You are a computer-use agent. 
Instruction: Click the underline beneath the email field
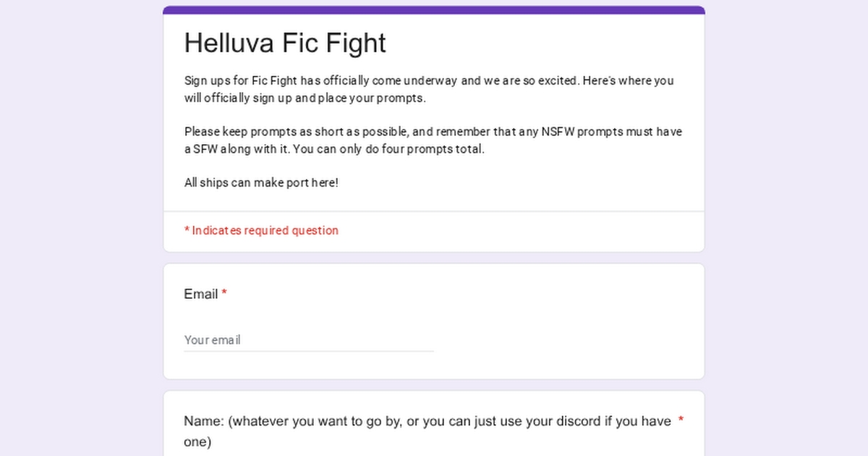[x=308, y=351]
